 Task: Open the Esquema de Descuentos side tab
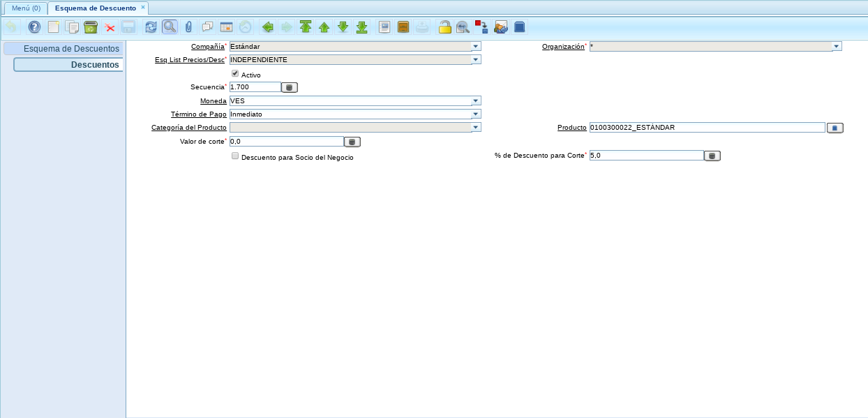pyautogui.click(x=63, y=49)
